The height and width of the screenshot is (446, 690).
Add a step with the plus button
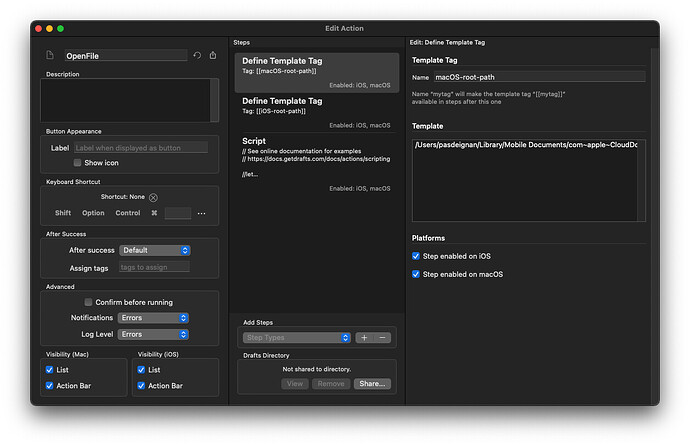pos(364,338)
